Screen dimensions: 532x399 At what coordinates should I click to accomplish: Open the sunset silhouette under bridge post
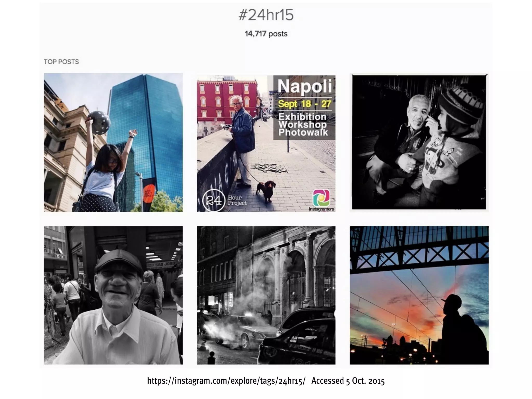tap(419, 295)
